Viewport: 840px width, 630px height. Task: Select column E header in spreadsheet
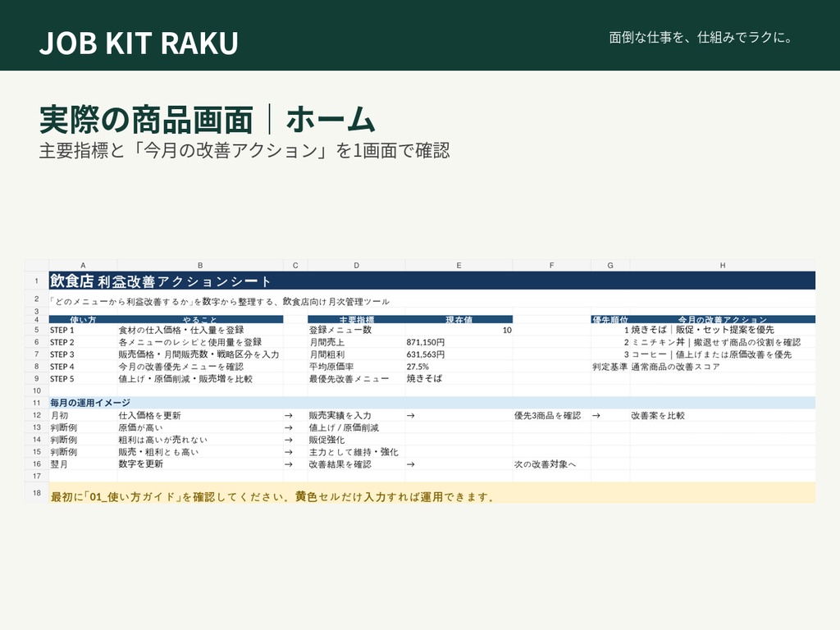[459, 265]
